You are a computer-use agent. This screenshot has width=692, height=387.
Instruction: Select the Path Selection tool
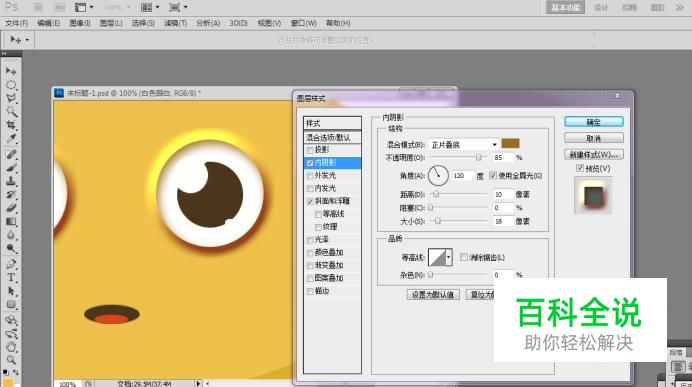(x=11, y=291)
